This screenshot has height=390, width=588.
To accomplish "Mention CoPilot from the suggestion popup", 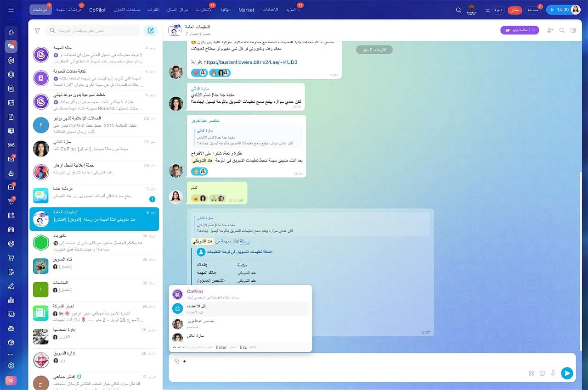I will 240,294.
